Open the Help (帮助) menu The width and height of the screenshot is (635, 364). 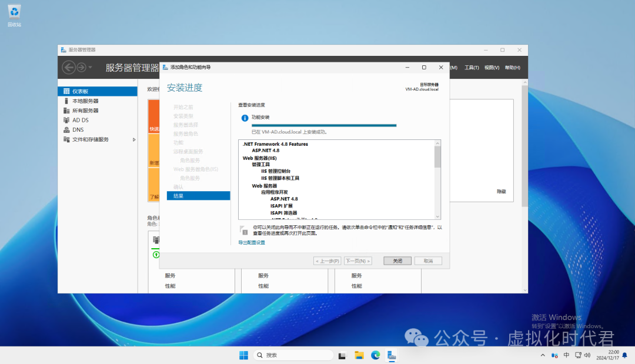tap(512, 68)
